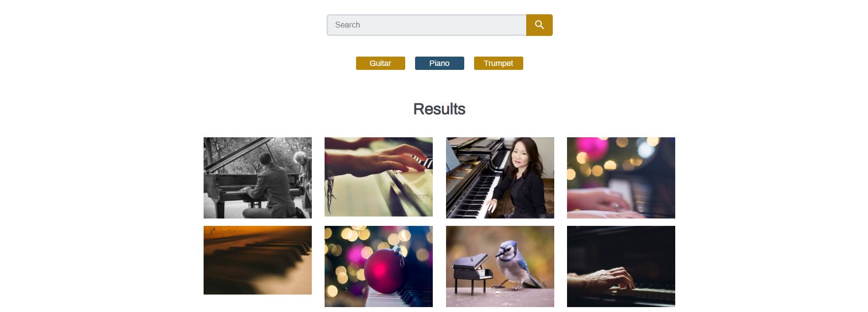Screen dimensions: 868x312
Task: Focus the Search text field
Action: click(x=426, y=25)
